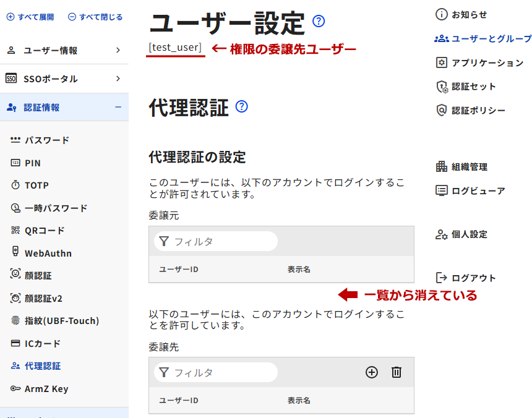
Task: Expand all sections with すべて展開
Action: click(30, 17)
